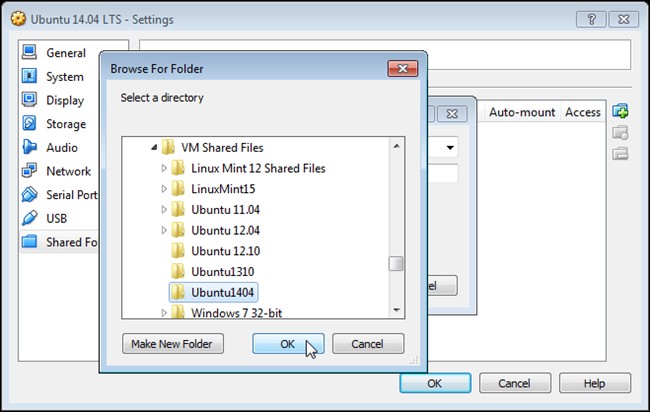Open General settings category
Screen dimensions: 650x412
click(x=58, y=53)
